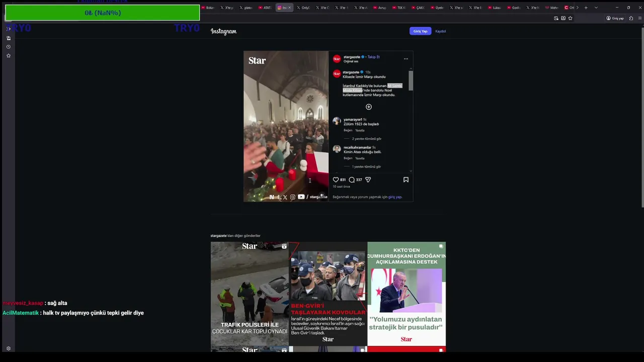This screenshot has height=362, width=644.
Task: Switch to the OnlyC browser tab
Action: click(303, 8)
